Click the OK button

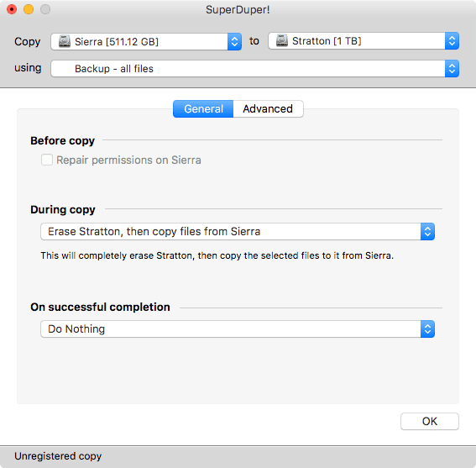(430, 421)
